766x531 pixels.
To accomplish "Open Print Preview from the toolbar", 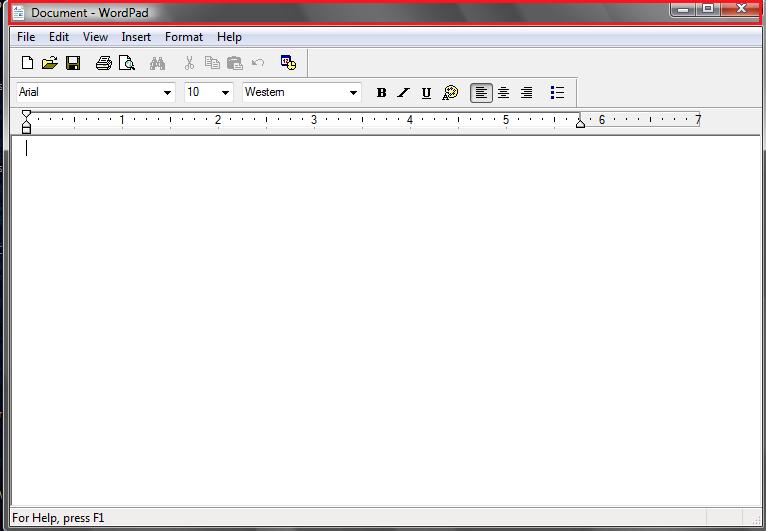I will 127,63.
